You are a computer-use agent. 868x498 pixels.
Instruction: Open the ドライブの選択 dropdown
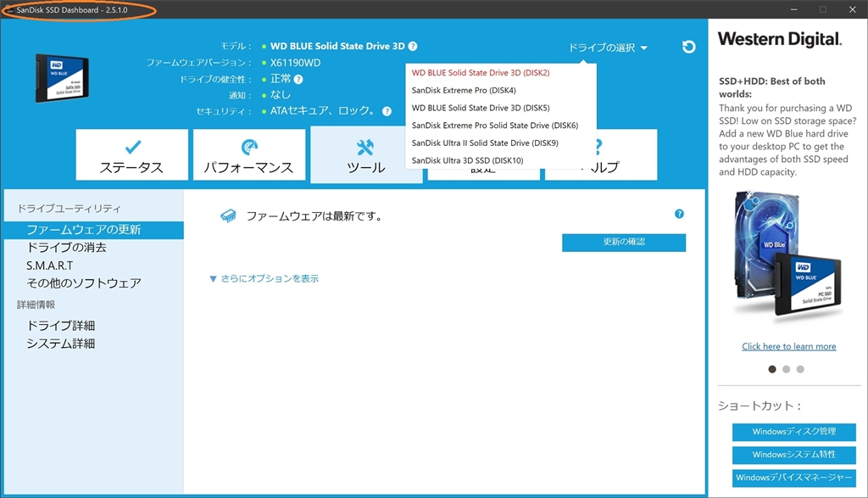(x=608, y=48)
